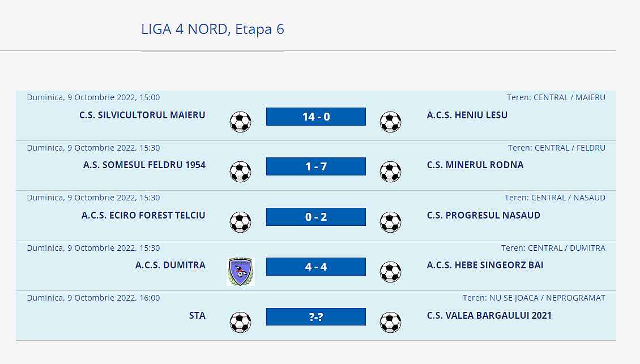
Task: Click A.S. Somesul Feldru 1954's ball icon
Action: (x=240, y=172)
